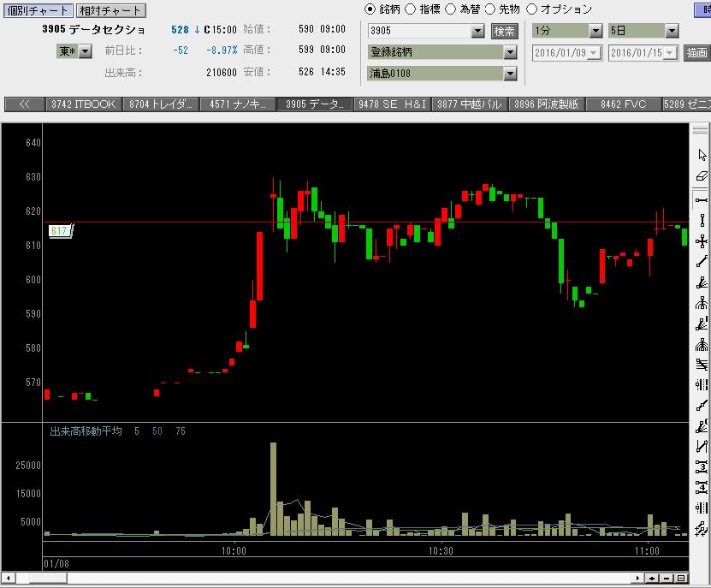Select the 4571 ナノキ stock tab
Screen dimensions: 711x588
[238, 104]
